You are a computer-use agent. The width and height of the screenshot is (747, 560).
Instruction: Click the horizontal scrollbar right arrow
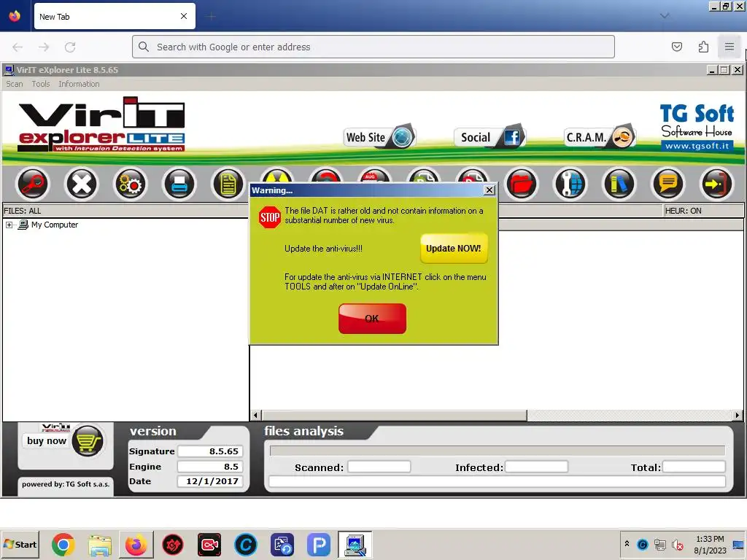pyautogui.click(x=738, y=415)
